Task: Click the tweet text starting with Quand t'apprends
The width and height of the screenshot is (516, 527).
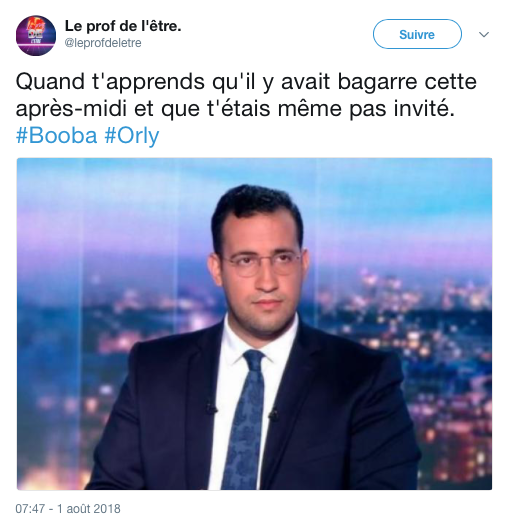Action: [246, 95]
